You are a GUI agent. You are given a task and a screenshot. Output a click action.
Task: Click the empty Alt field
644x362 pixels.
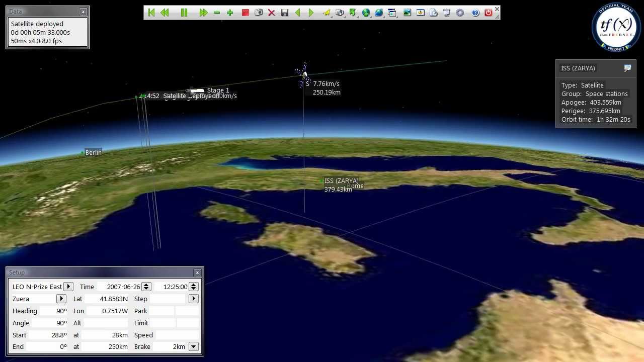[x=107, y=323]
